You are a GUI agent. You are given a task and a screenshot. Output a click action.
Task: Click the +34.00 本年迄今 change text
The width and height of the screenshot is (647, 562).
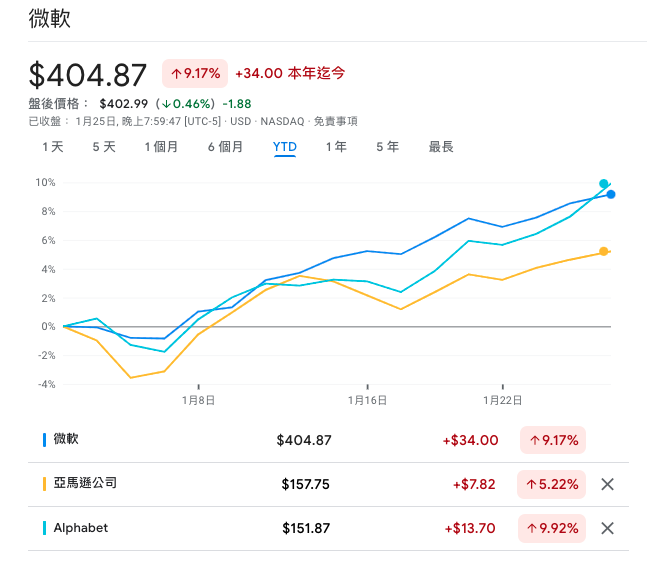click(290, 73)
